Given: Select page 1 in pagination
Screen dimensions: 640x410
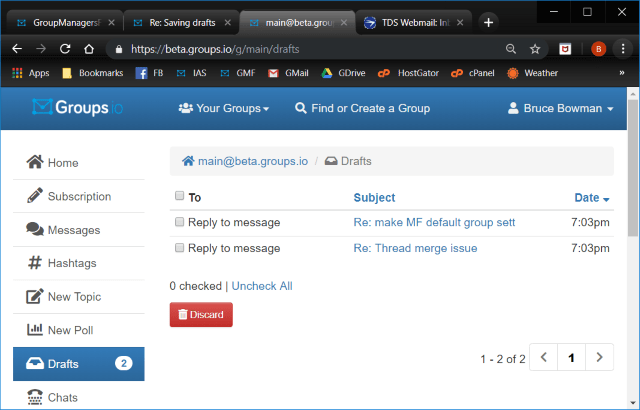Looking at the screenshot, I should pos(571,357).
